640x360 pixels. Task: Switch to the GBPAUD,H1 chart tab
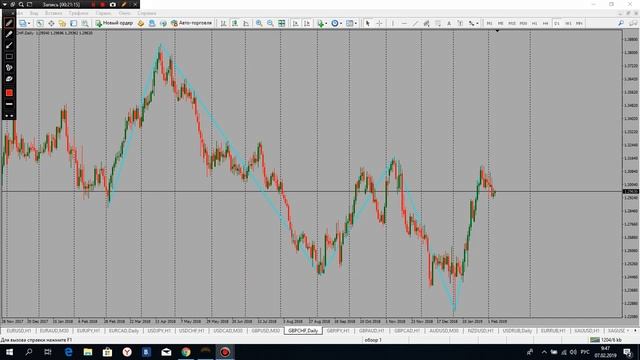(x=371, y=331)
